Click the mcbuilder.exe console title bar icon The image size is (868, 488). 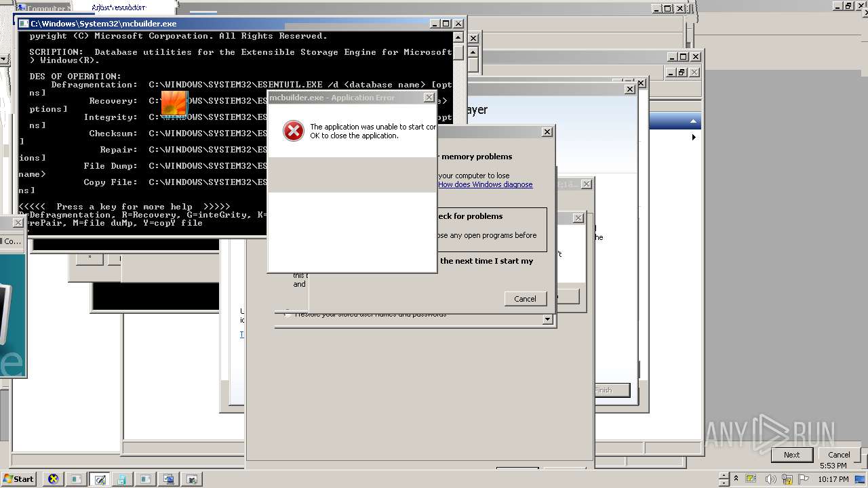[x=24, y=23]
